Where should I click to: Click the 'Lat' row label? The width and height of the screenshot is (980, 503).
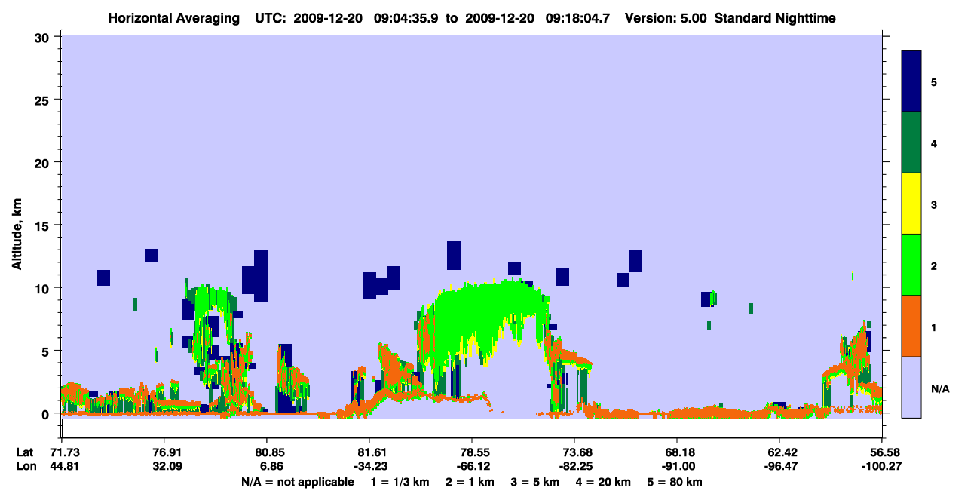tap(24, 452)
